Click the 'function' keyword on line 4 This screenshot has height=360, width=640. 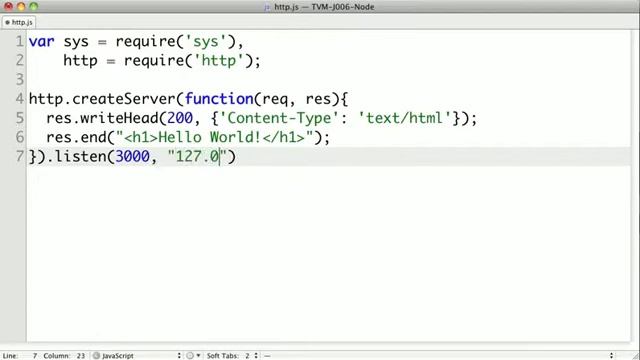[219, 99]
